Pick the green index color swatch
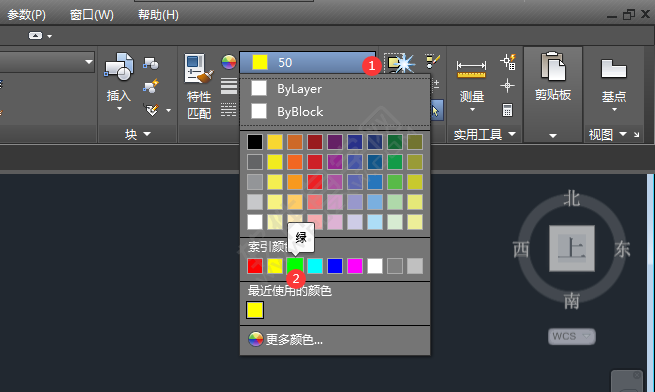655x392 pixels. 295,266
